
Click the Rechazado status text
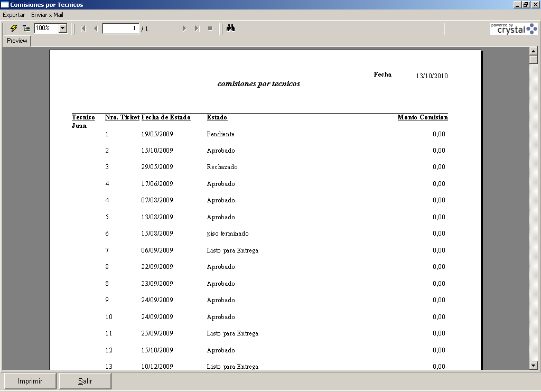pos(222,167)
